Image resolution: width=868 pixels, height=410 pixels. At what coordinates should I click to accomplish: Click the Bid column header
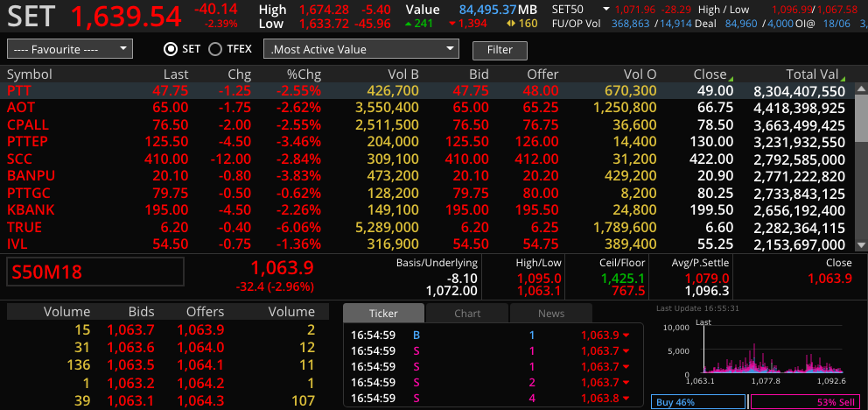(479, 74)
